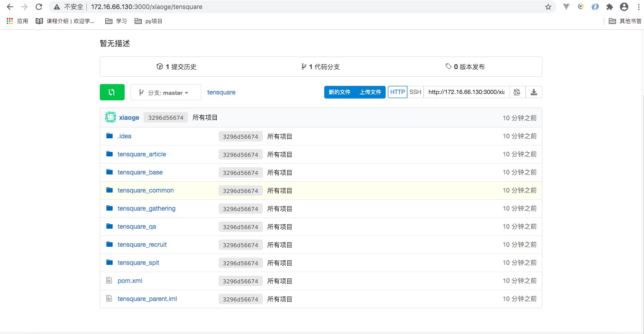Click the file icon beside pom.xml
This screenshot has width=644, height=334.
click(x=109, y=280)
